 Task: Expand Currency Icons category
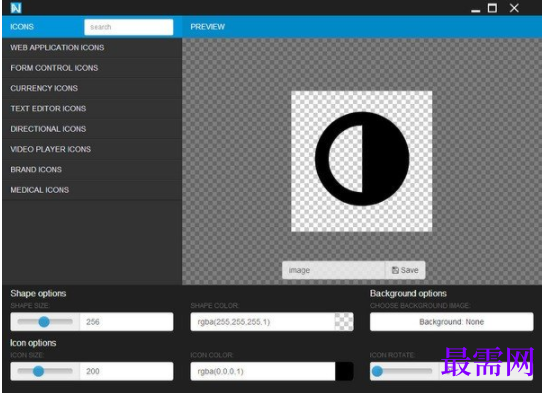[92, 88]
